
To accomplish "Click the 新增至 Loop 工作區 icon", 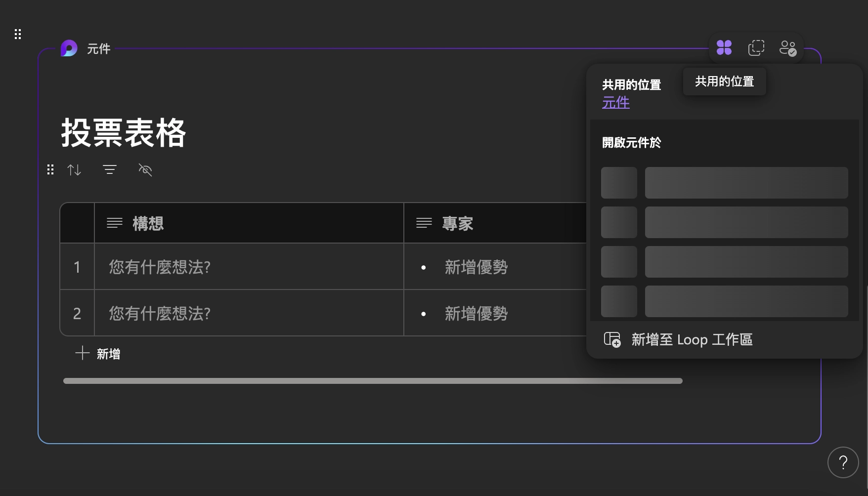I will pos(612,339).
